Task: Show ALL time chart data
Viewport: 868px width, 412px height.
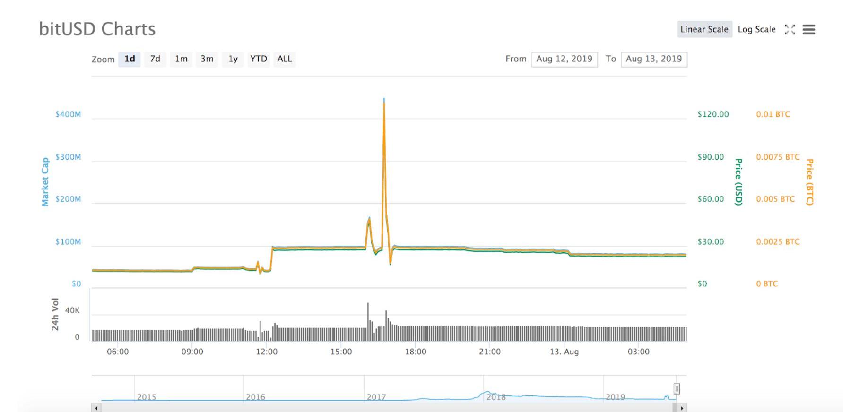Action: click(x=285, y=59)
